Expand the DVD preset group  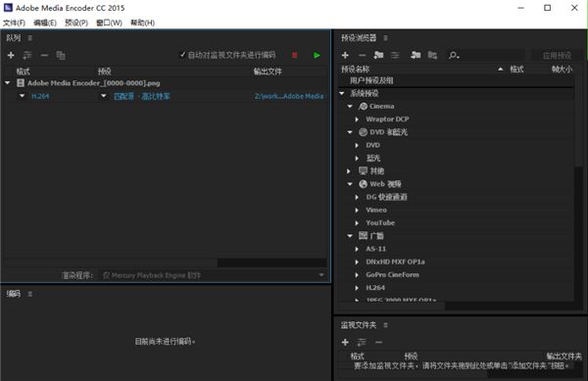(357, 145)
